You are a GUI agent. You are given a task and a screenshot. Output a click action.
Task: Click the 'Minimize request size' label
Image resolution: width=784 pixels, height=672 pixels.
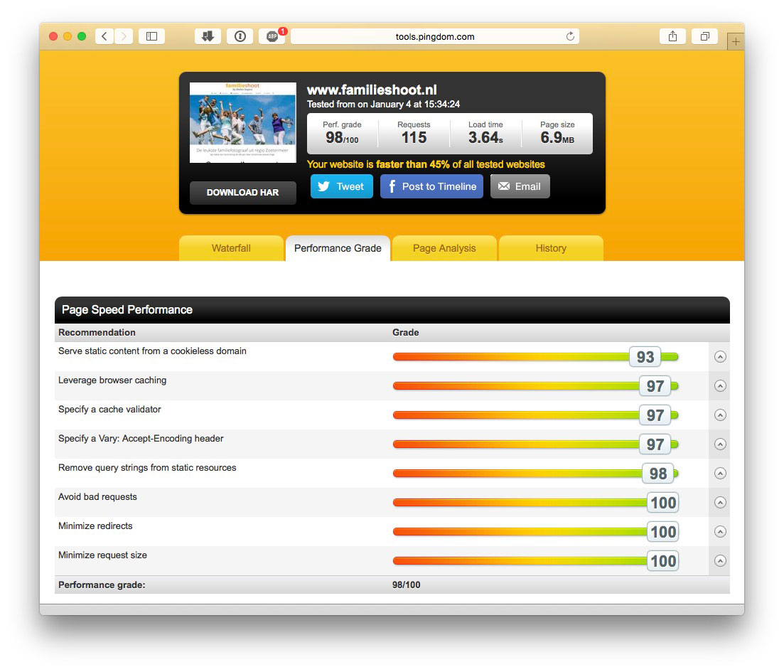102,555
